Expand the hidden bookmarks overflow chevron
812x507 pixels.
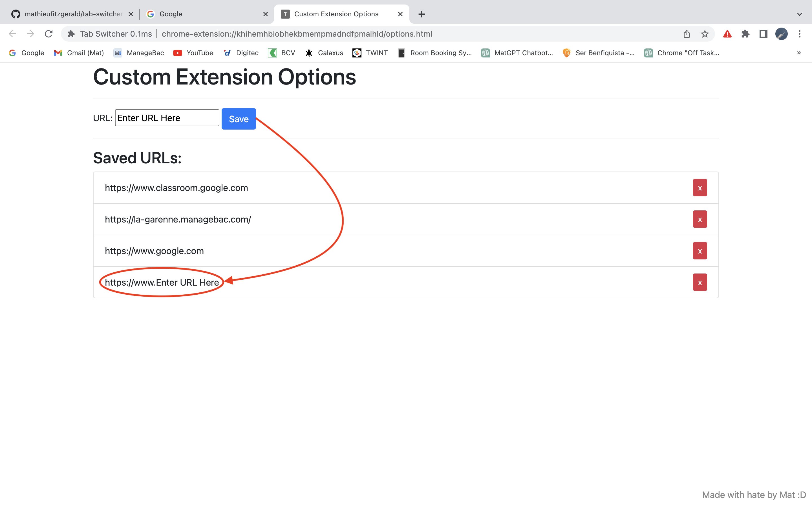pyautogui.click(x=798, y=53)
